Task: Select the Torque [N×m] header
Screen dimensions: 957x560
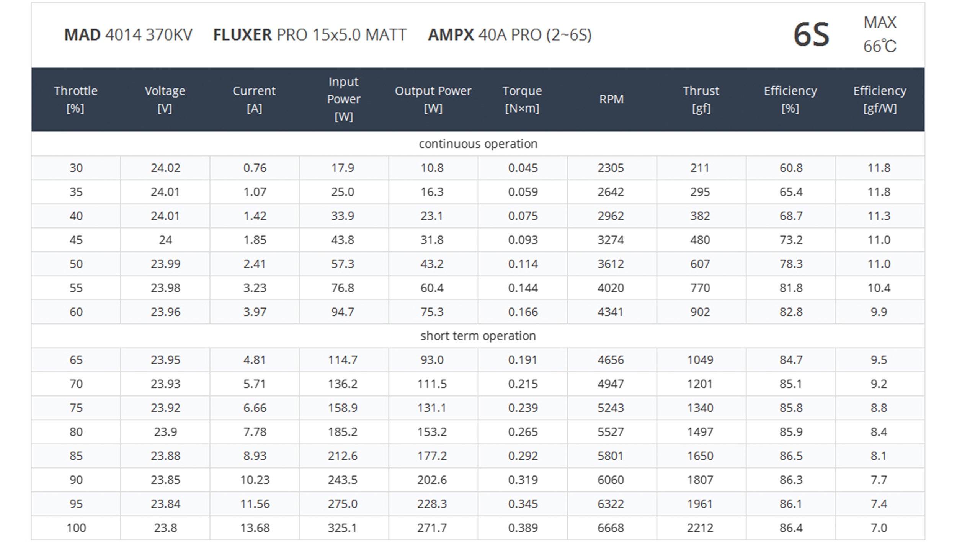Action: [522, 100]
